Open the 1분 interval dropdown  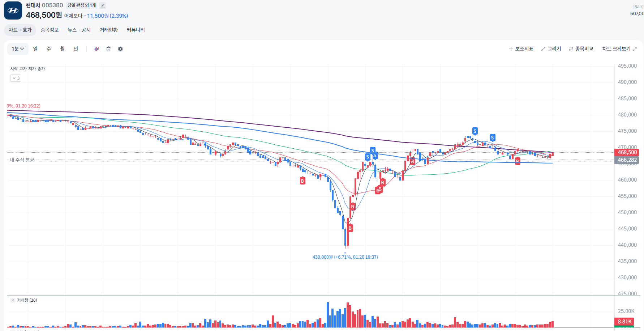(18, 49)
